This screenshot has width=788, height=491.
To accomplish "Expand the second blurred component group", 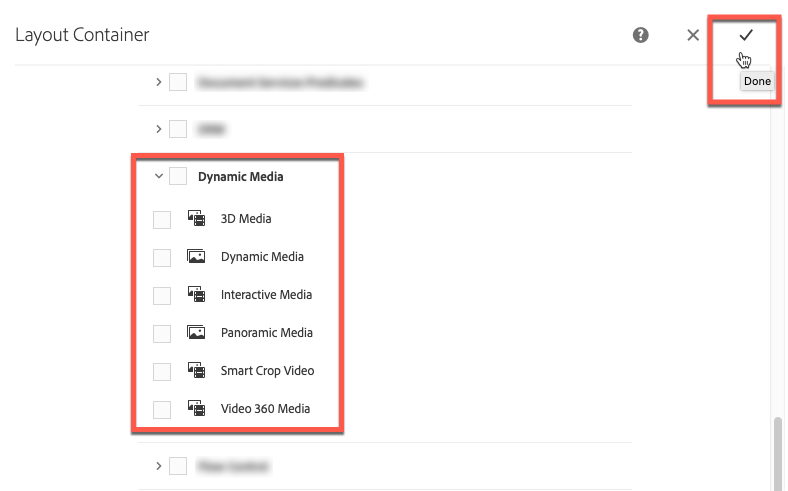I will point(159,129).
